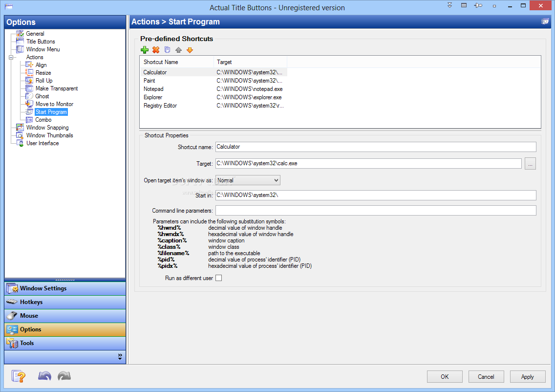Click the undo arrow icon
Viewport: 555px width, 392px height.
click(x=44, y=376)
